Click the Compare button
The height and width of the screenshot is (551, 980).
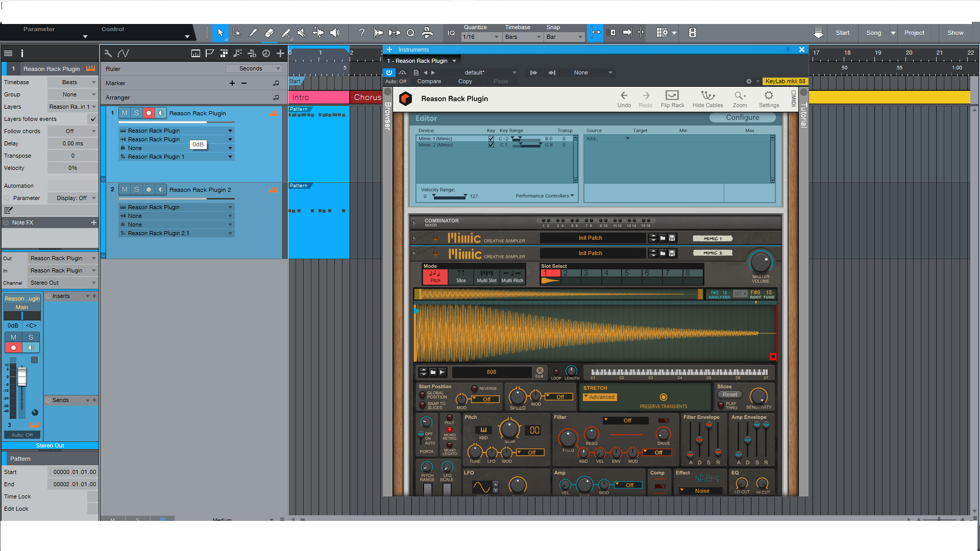[x=429, y=82]
